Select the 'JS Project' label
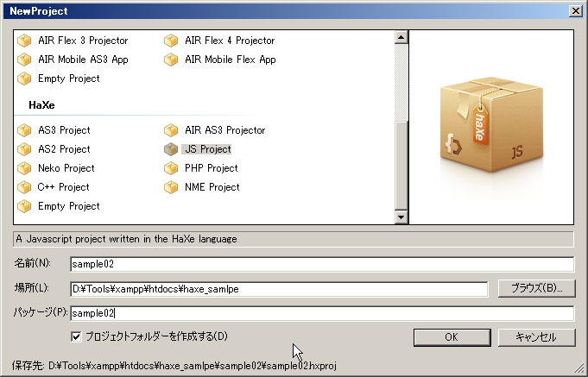 tap(208, 149)
